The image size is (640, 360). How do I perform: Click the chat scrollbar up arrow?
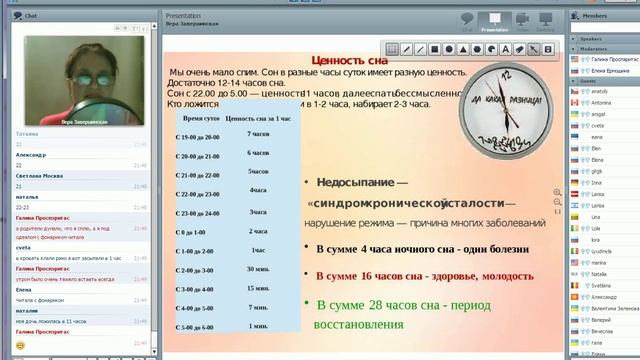point(154,26)
